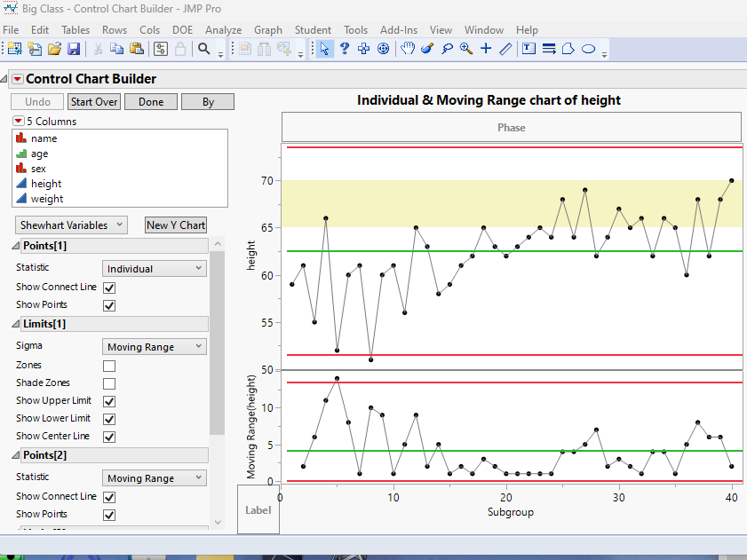Open the Statistic dropdown showing Individual
Screen dimensions: 747x560
click(x=154, y=267)
